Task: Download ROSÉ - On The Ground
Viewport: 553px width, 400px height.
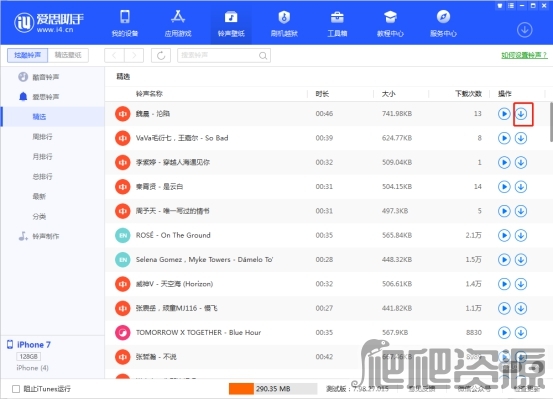Action: click(x=521, y=235)
